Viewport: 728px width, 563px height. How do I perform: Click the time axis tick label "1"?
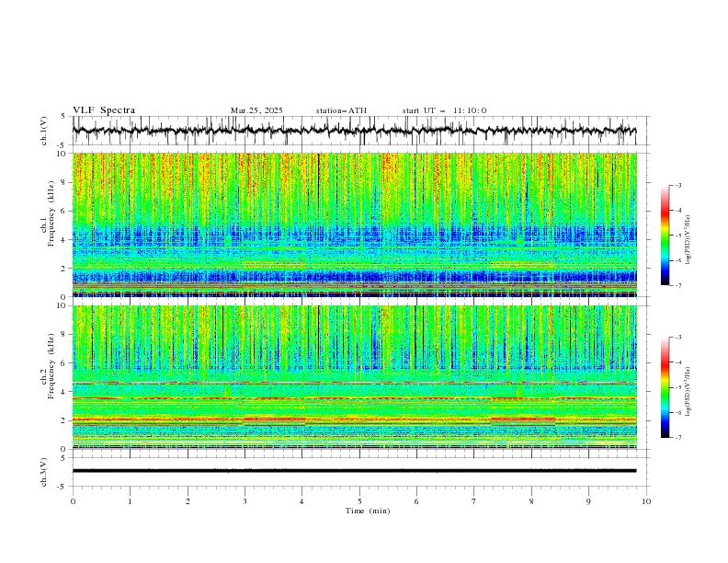(x=130, y=501)
